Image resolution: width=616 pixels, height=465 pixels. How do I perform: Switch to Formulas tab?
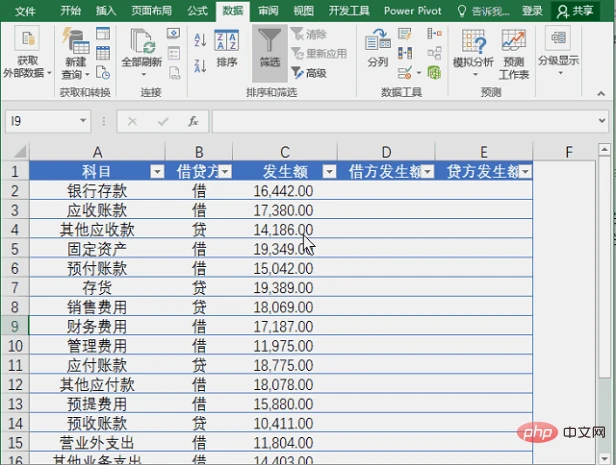coord(197,11)
